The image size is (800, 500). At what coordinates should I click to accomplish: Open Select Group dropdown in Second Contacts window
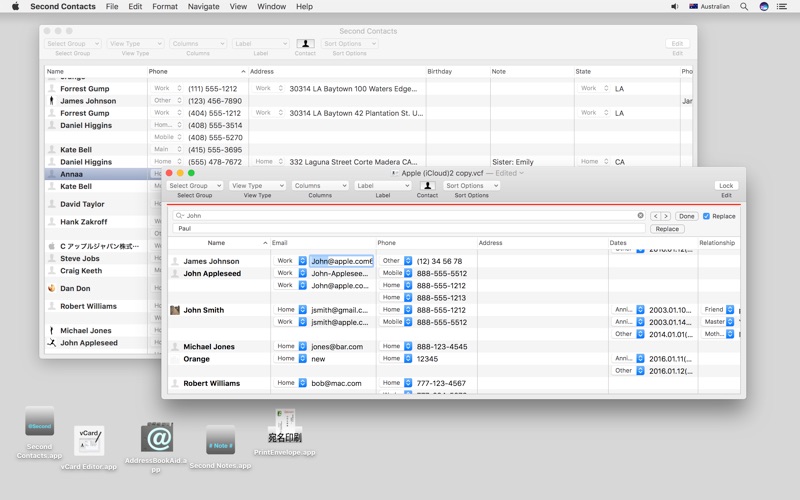coord(72,44)
